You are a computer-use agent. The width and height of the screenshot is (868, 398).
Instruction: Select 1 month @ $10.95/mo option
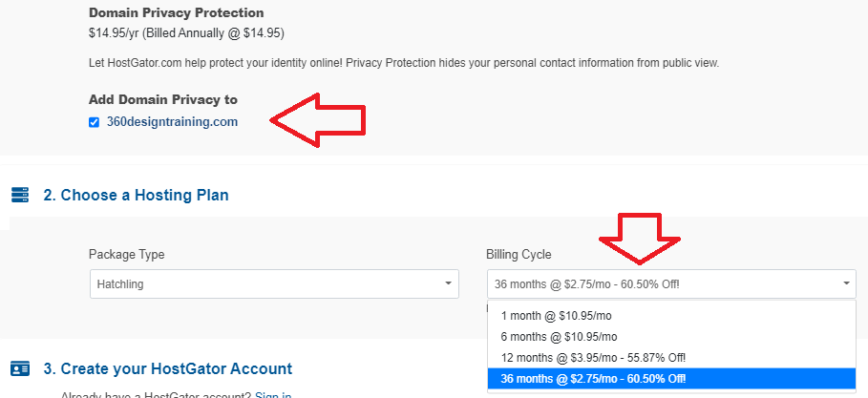671,316
